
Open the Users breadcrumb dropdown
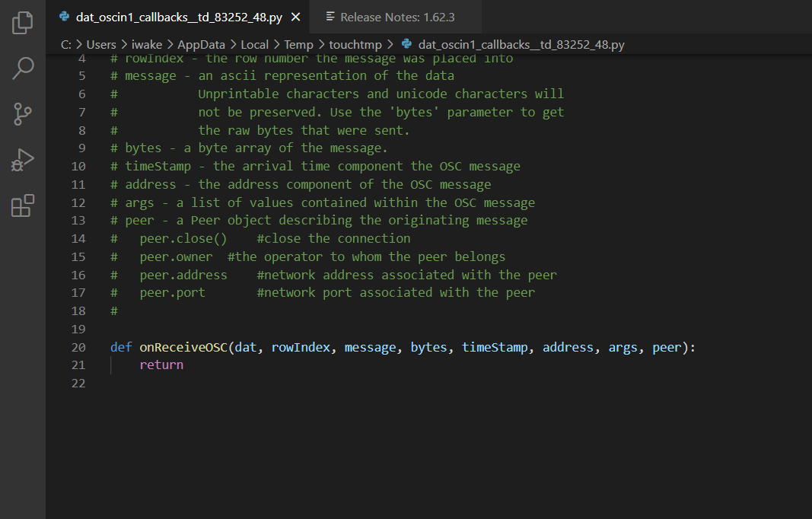pos(101,44)
